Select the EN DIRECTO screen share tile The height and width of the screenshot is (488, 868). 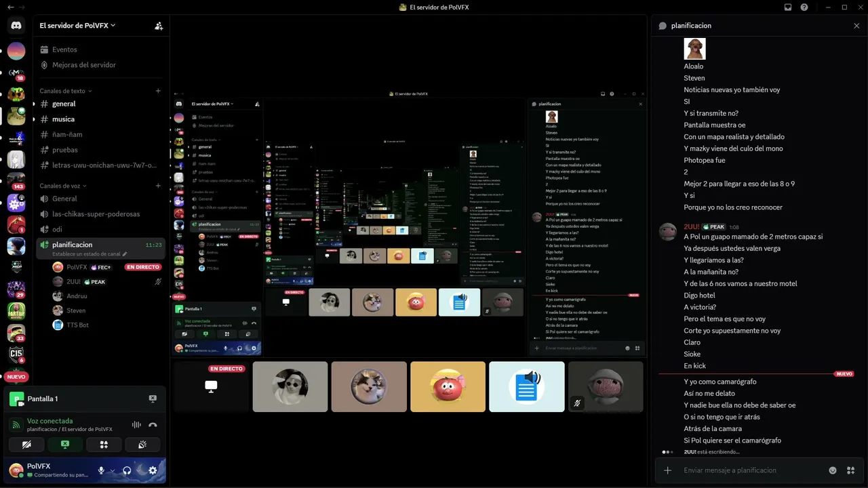[x=211, y=386]
